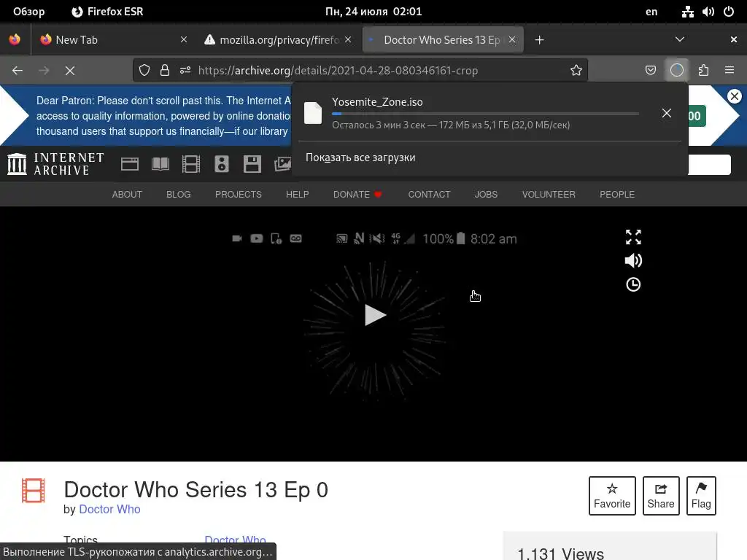Expand the list all tabs dropdown
747x560 pixels.
pos(680,39)
